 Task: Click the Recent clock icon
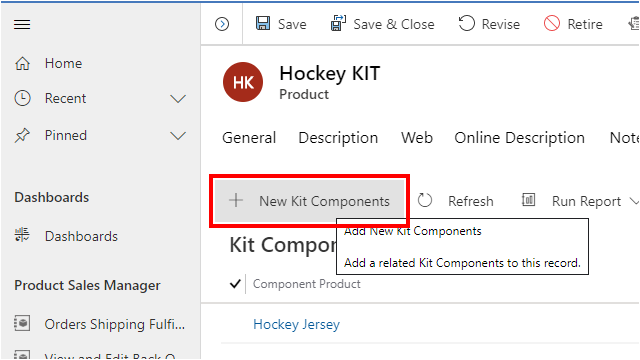(x=22, y=98)
